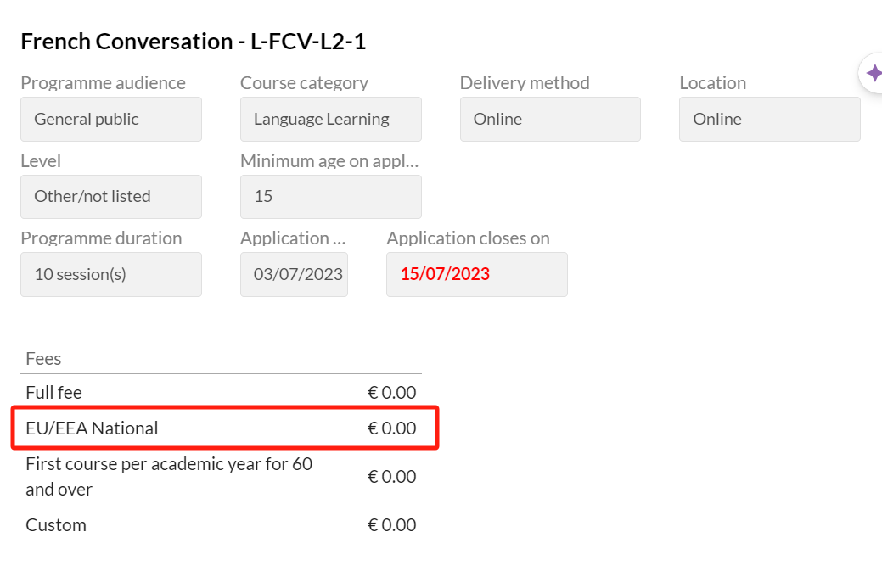The height and width of the screenshot is (588, 882).
Task: Select the Course category Language Learning field
Action: pos(330,119)
